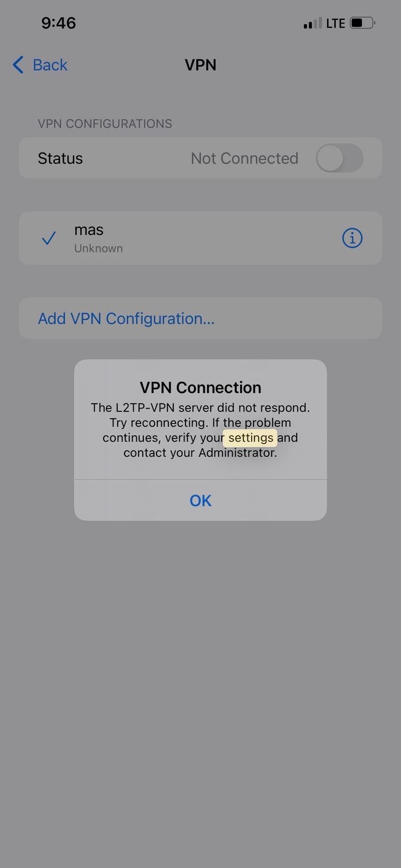Screen dimensions: 401x868
Task: Dismiss the alert with the OK button
Action: (200, 501)
